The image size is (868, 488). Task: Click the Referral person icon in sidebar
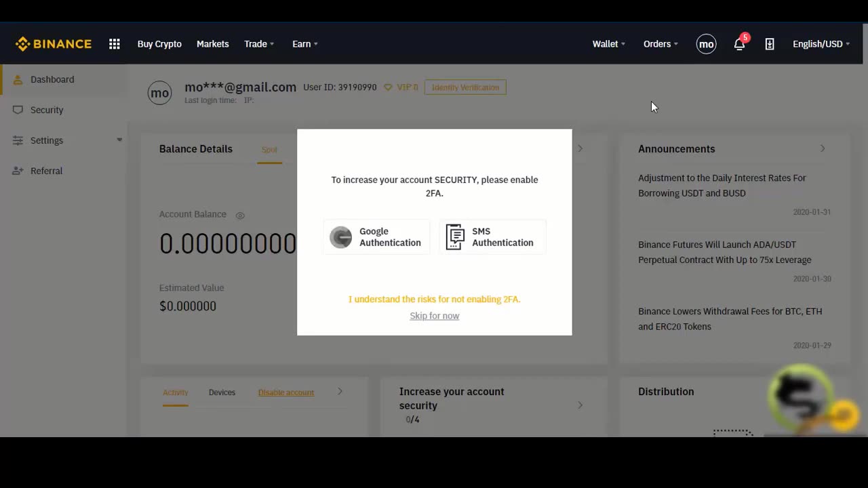click(x=18, y=171)
